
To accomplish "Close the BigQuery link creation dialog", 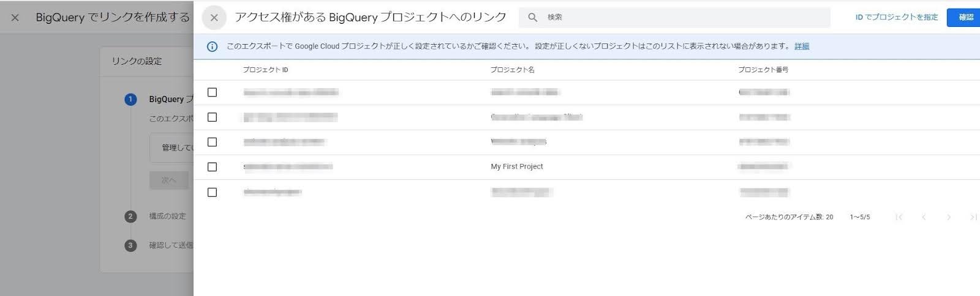I will 15,18.
